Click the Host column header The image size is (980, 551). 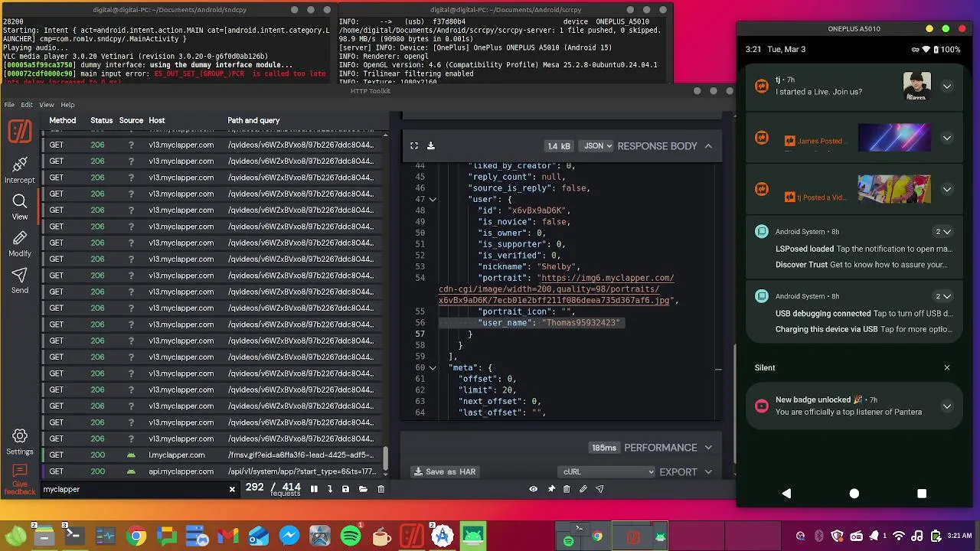pyautogui.click(x=157, y=120)
